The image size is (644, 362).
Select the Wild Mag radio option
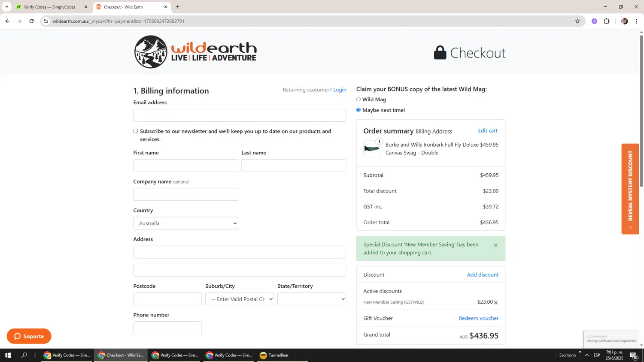(358, 99)
